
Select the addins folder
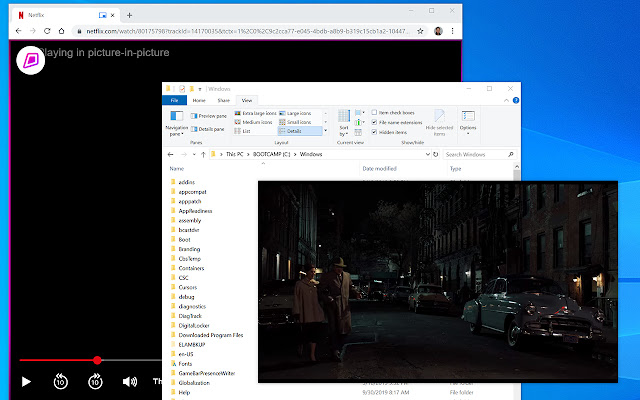183,182
